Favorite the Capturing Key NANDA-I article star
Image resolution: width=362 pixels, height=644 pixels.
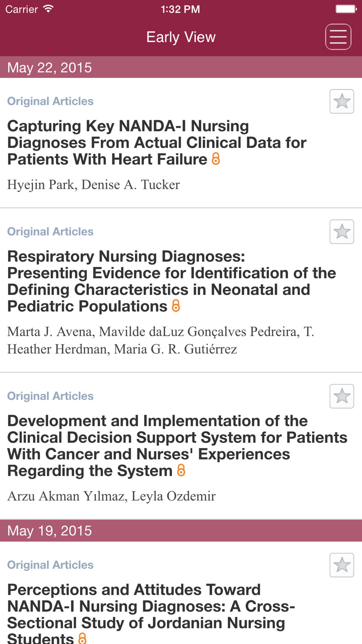point(342,101)
